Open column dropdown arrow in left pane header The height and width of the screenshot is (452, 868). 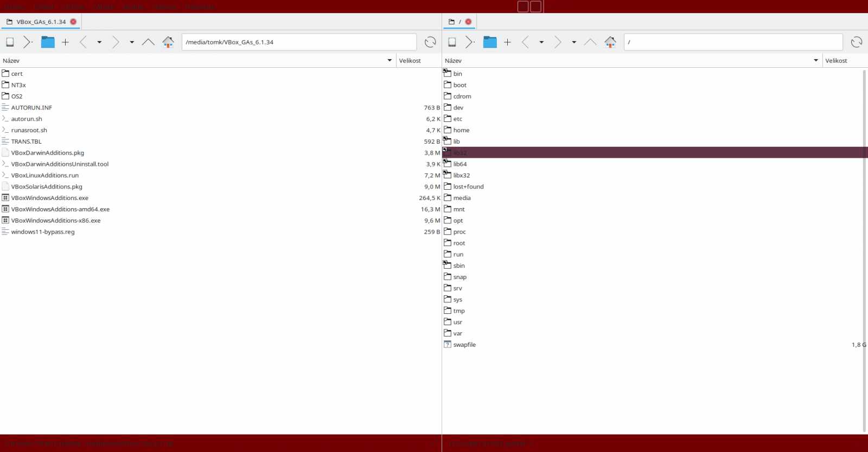pos(390,60)
